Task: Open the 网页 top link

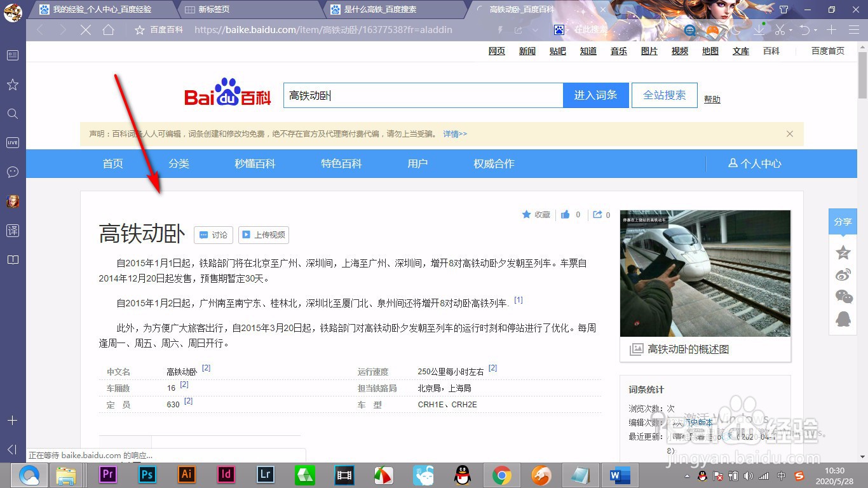Action: click(x=497, y=51)
